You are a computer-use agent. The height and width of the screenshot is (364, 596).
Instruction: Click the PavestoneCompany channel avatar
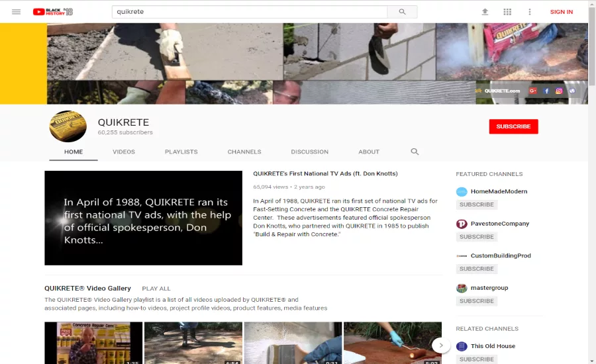[462, 224]
